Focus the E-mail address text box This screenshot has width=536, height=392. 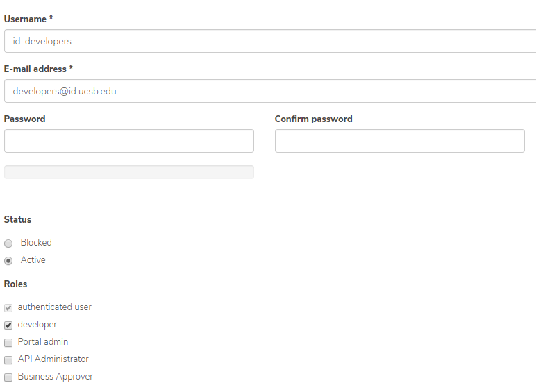point(269,91)
